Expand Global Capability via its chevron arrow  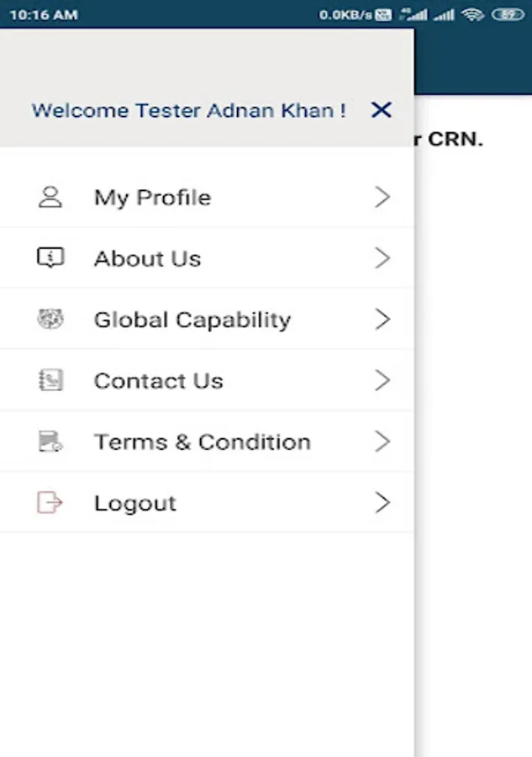pyautogui.click(x=382, y=320)
